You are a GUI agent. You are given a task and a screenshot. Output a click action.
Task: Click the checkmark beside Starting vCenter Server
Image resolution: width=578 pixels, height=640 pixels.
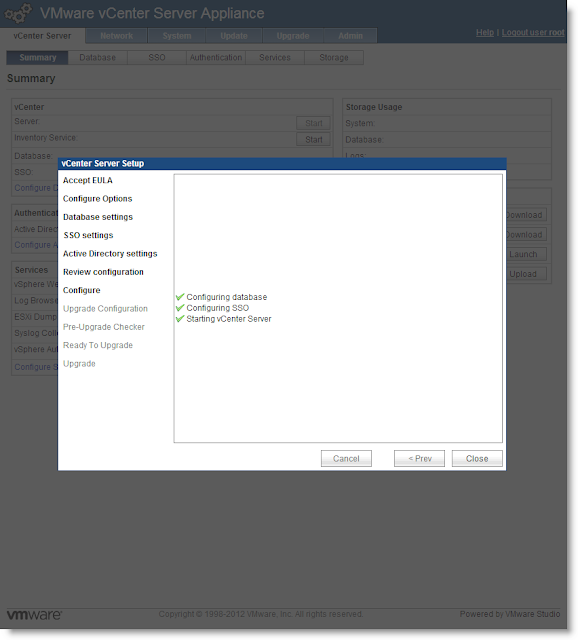[180, 319]
